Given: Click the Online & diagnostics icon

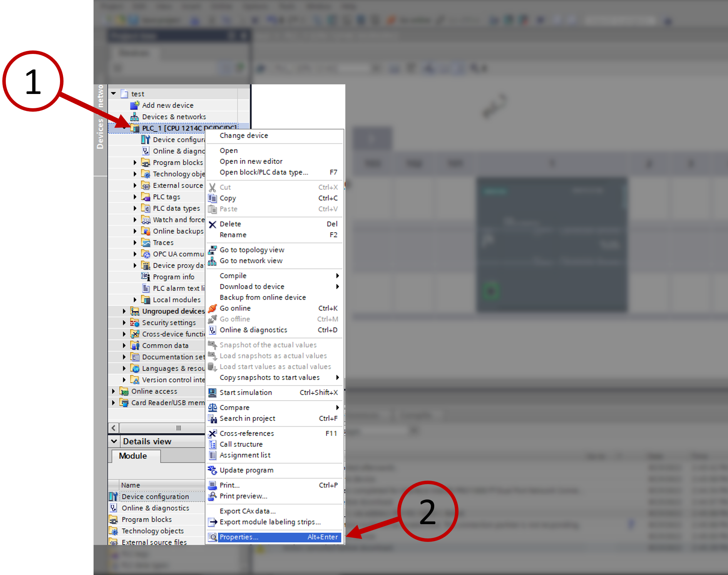Looking at the screenshot, I should [x=146, y=151].
